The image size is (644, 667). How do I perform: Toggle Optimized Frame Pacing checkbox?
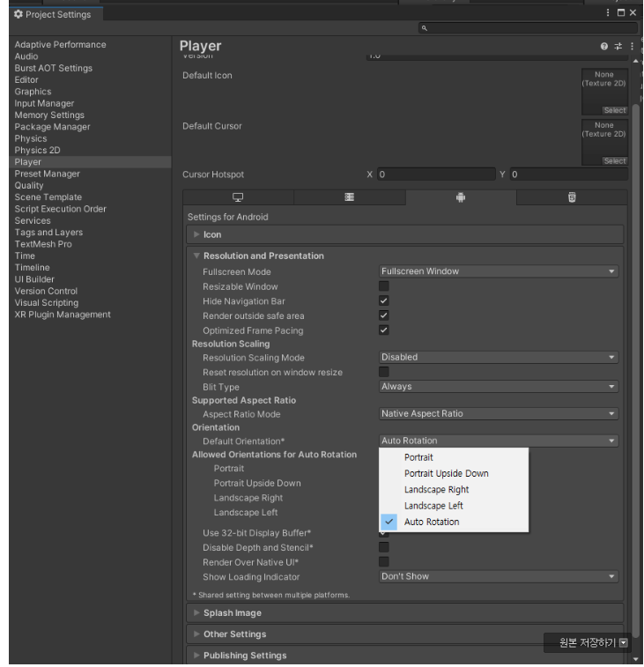click(384, 330)
